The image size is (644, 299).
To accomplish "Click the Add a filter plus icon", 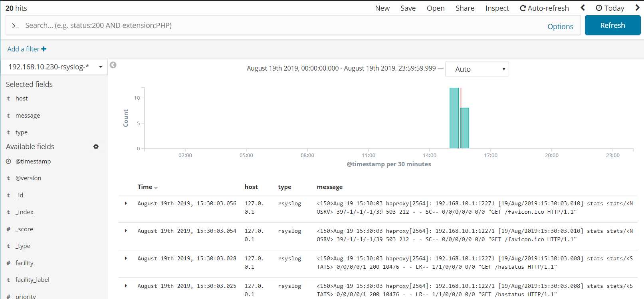I will point(44,49).
